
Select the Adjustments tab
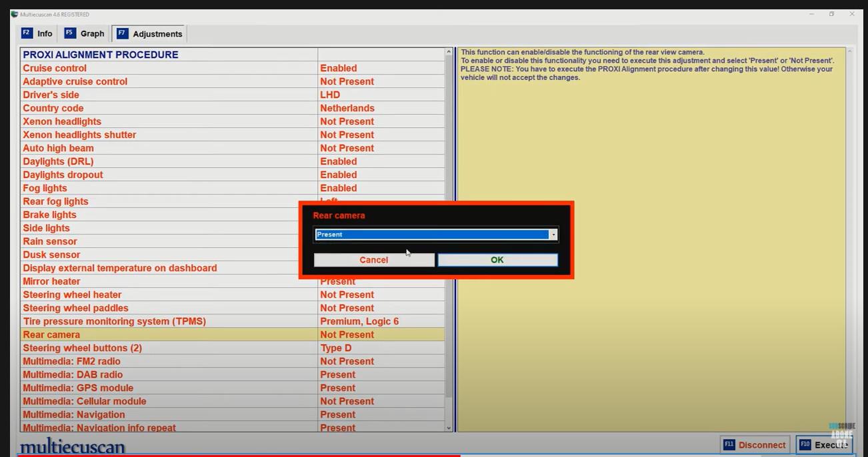point(149,33)
